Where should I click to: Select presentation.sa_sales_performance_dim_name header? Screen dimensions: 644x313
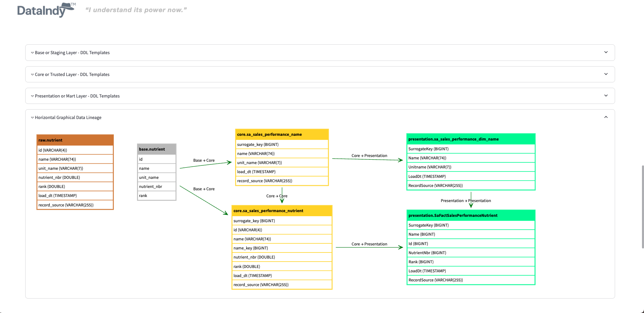(471, 139)
